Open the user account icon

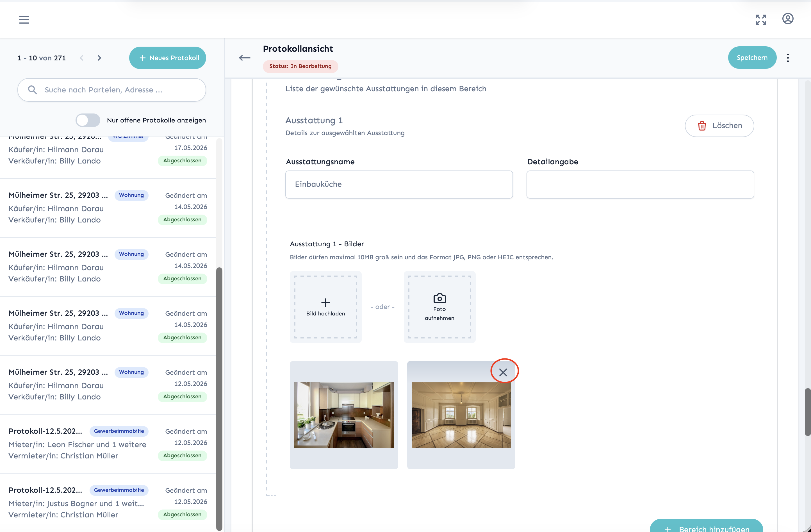pyautogui.click(x=787, y=19)
